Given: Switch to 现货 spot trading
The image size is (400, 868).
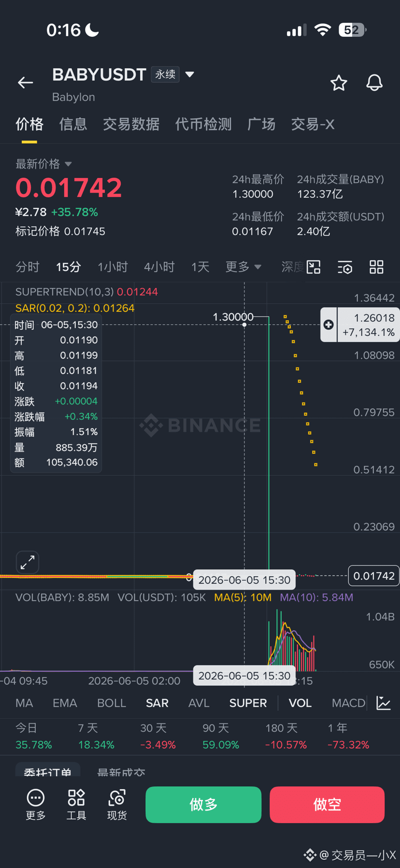Looking at the screenshot, I should pyautogui.click(x=117, y=805).
